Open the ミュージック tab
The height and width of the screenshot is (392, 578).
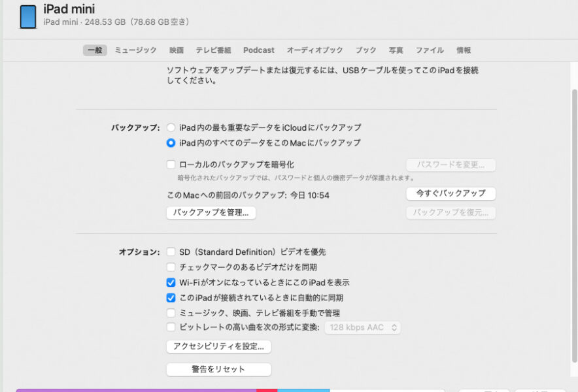(135, 50)
